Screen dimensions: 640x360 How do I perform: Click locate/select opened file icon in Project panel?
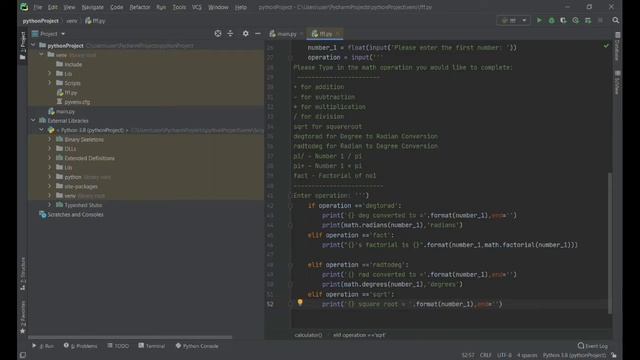[218, 33]
